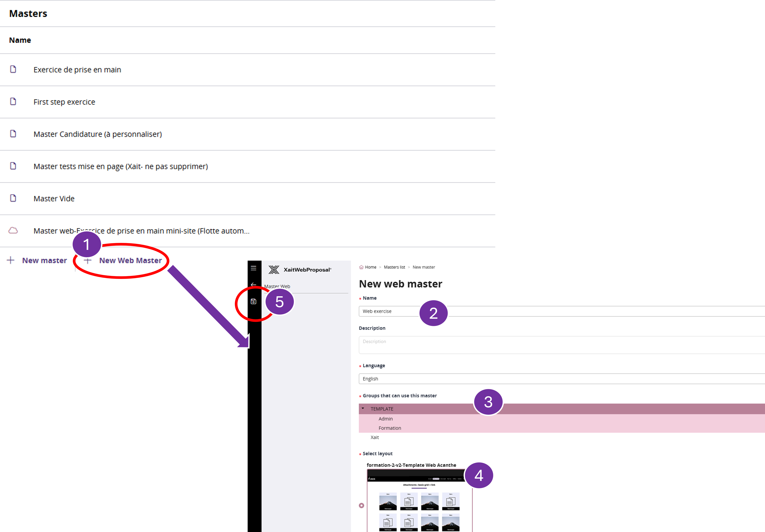Click the back arrow in the dark sidebar
The width and height of the screenshot is (765, 532).
point(253,285)
